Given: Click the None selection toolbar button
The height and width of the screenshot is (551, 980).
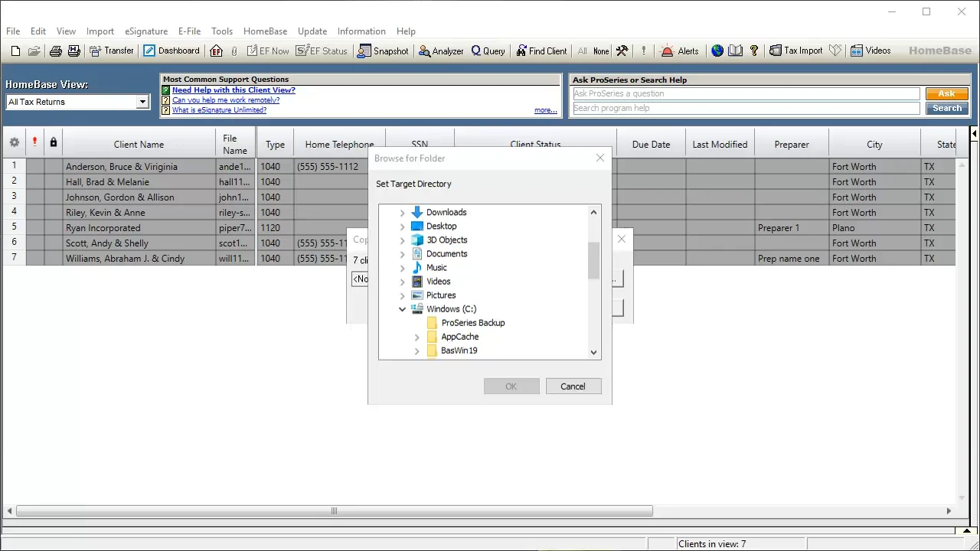Looking at the screenshot, I should coord(601,51).
